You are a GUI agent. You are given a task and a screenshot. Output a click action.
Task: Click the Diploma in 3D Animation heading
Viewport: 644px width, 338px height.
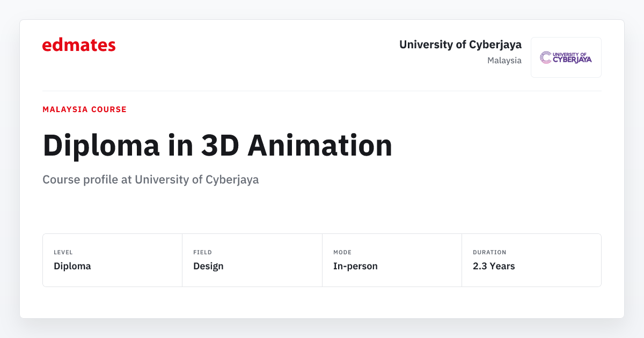pyautogui.click(x=217, y=145)
